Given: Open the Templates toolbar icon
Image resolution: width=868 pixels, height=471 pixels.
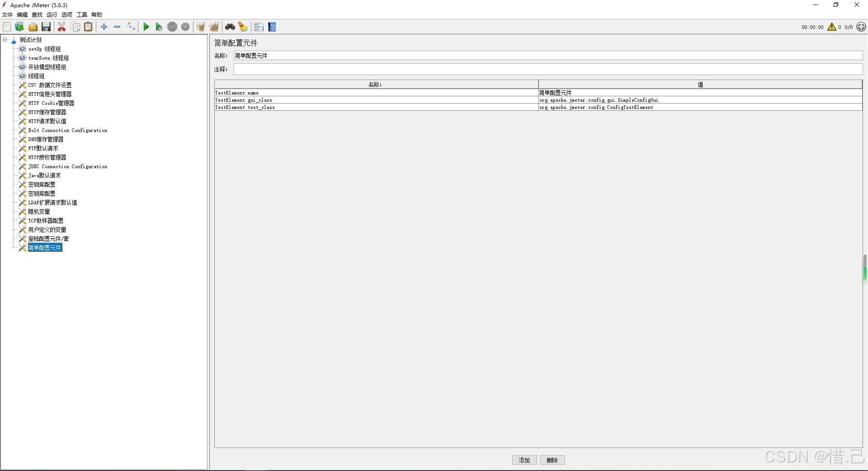Looking at the screenshot, I should coord(19,27).
